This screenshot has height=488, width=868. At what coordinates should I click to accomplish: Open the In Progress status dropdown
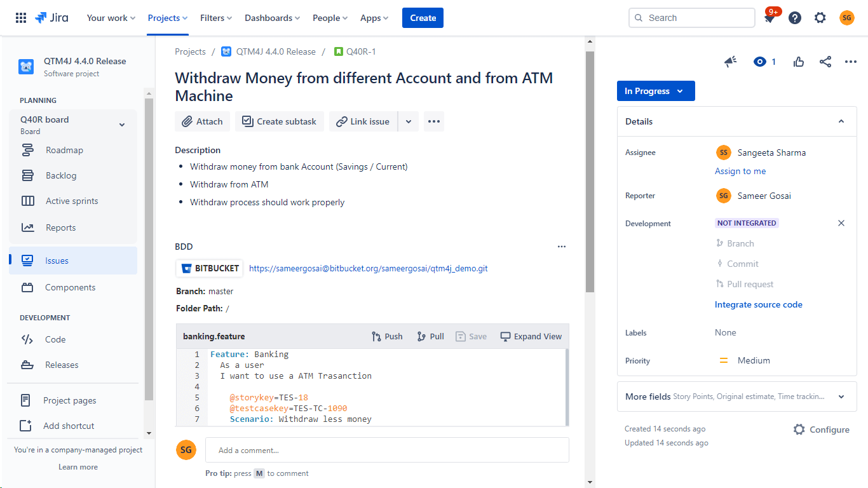(x=656, y=91)
